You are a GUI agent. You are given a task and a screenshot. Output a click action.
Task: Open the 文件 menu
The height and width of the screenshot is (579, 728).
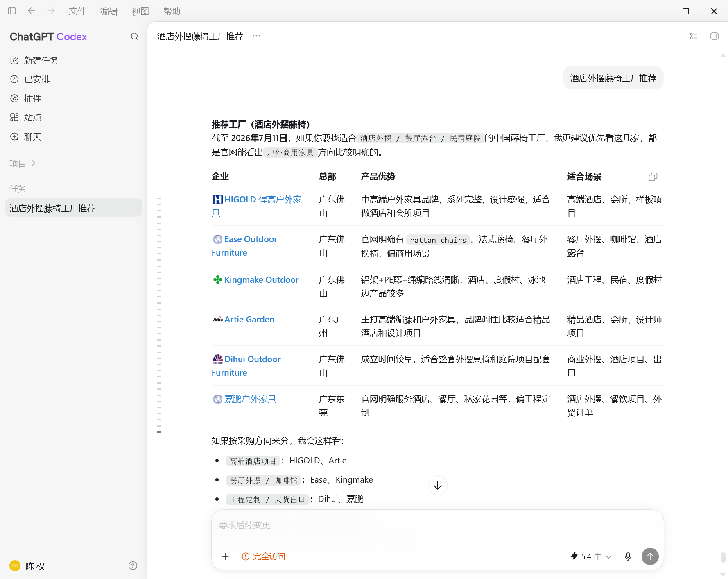tap(77, 11)
